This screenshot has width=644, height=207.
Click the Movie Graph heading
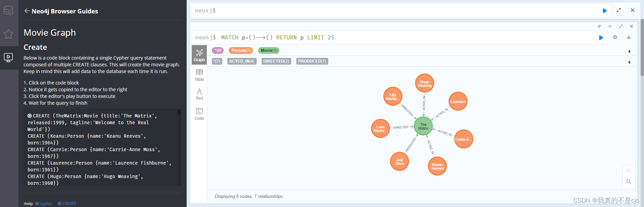pyautogui.click(x=50, y=33)
